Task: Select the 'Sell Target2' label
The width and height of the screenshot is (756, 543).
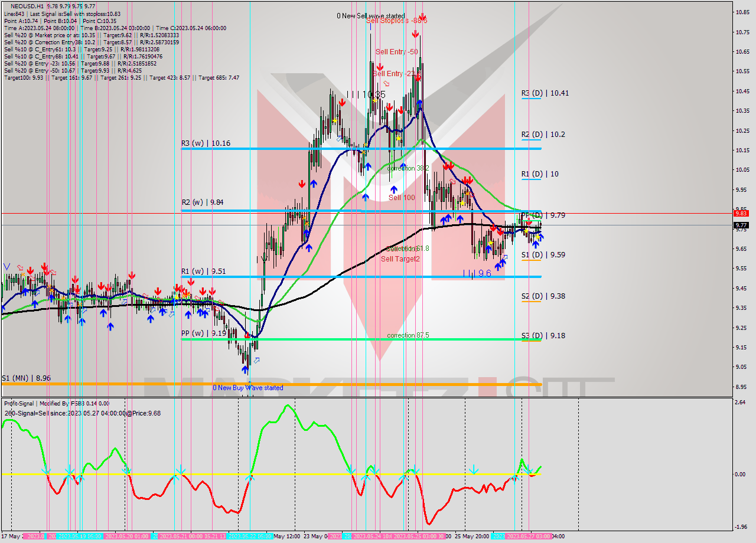Action: click(x=400, y=259)
